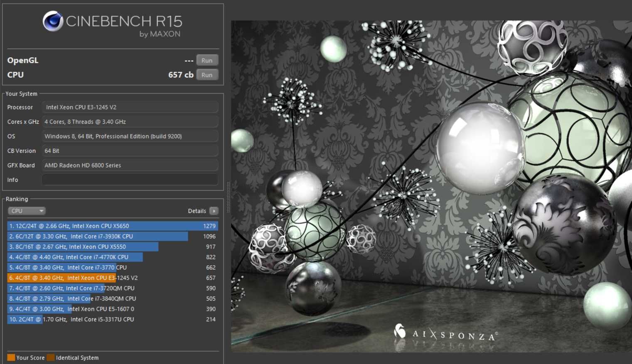The image size is (632, 364).
Task: Click the panel splitter handle
Action: [x=228, y=197]
